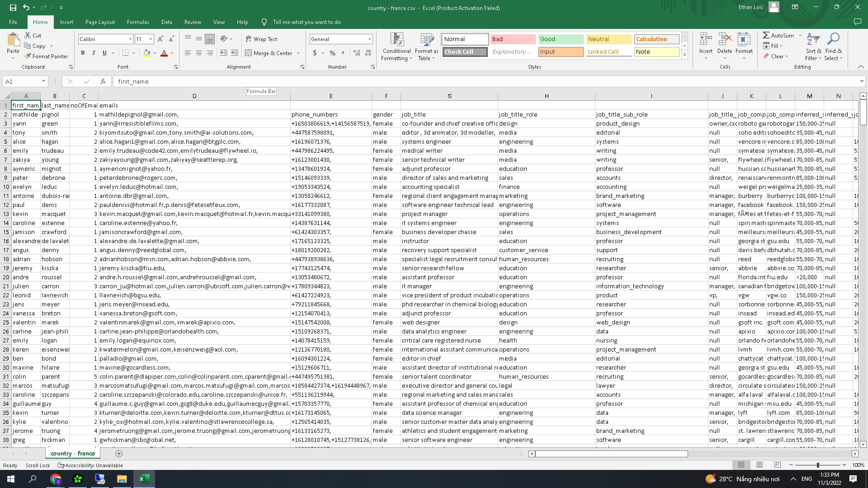Apply the Check Cell style
868x488 pixels.
tap(465, 52)
